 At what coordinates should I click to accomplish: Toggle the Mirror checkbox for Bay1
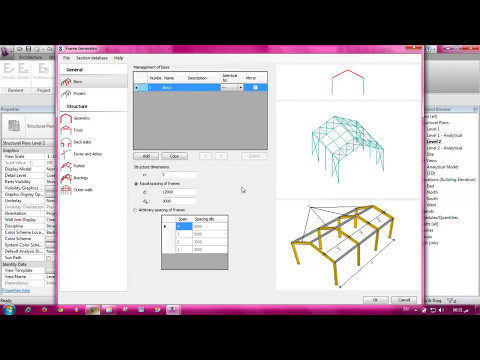pos(255,88)
